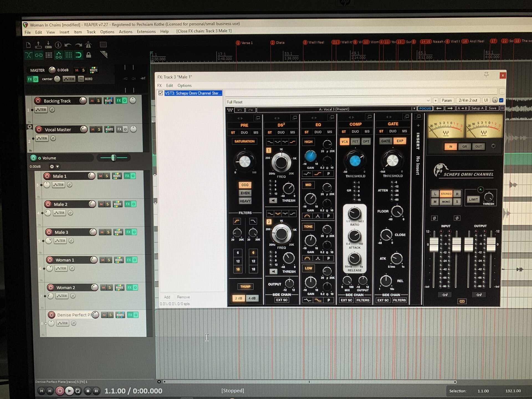The width and height of the screenshot is (532, 399).
Task: Click the plus icon in INSERT strip
Action: [418, 126]
